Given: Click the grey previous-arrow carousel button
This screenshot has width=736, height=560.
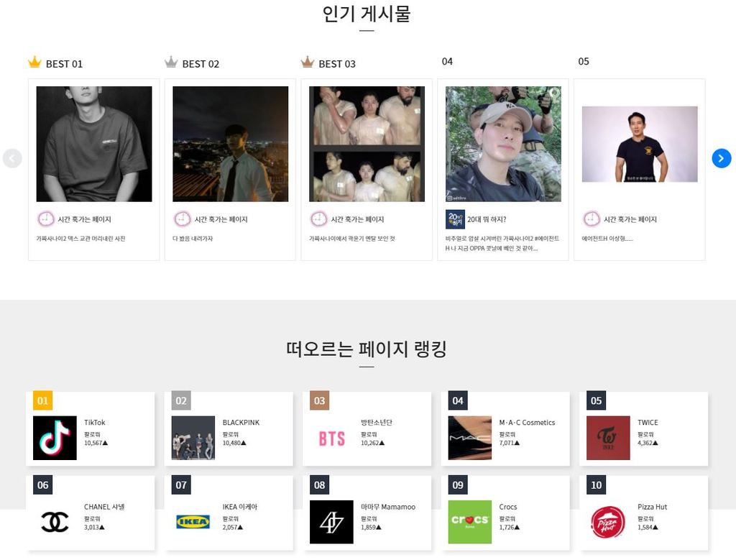Looking at the screenshot, I should point(12,158).
